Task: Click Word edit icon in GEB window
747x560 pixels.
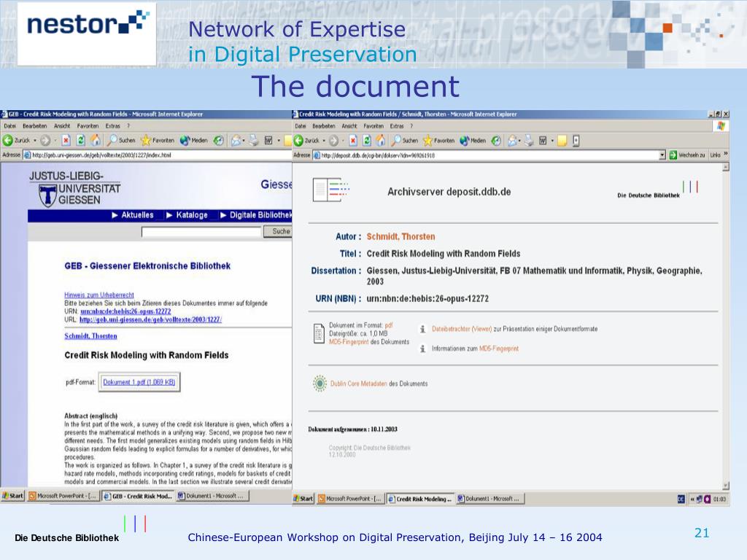Action: 268,141
